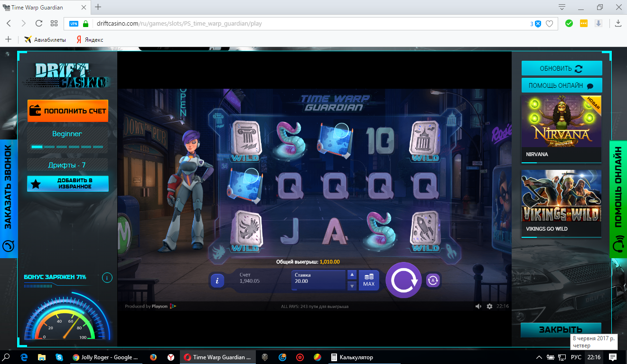Click the Beginner level status panel
Image resolution: width=627 pixels, height=364 pixels.
pos(67,140)
